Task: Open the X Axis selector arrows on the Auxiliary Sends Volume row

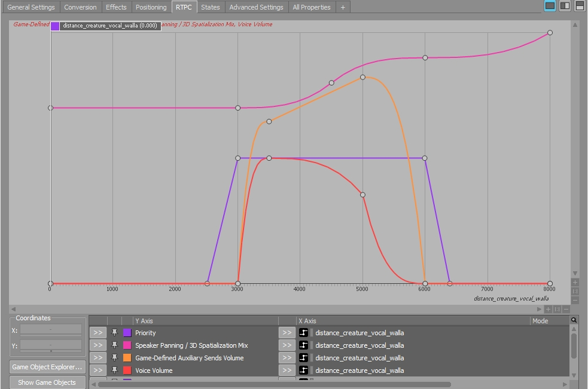Action: pos(287,357)
